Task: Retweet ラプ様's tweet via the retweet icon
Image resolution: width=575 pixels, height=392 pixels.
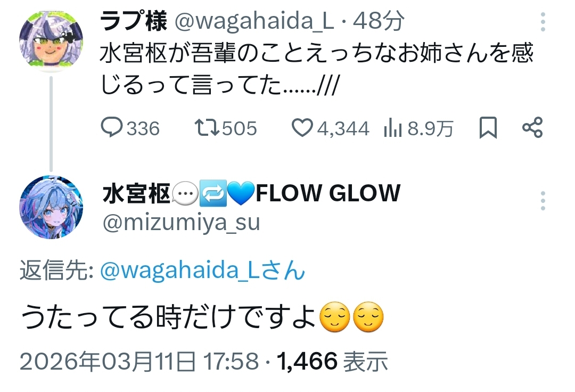Action: (x=207, y=127)
